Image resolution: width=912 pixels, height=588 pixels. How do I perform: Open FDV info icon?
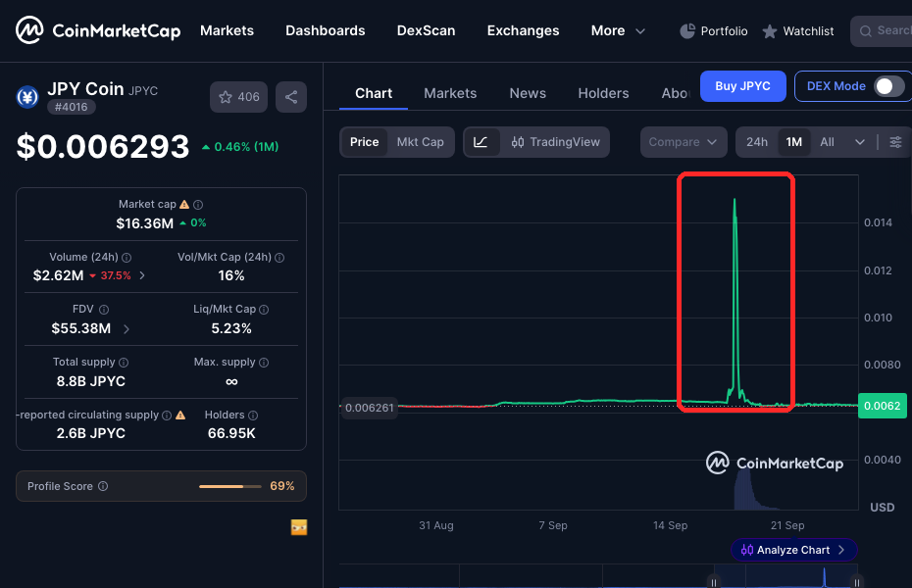click(x=104, y=310)
